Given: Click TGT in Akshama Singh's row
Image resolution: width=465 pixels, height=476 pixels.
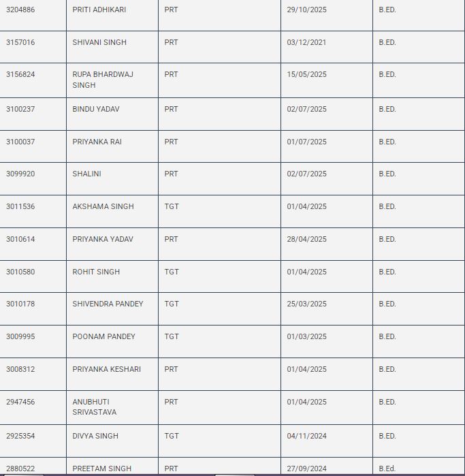Looking at the screenshot, I should (172, 206).
